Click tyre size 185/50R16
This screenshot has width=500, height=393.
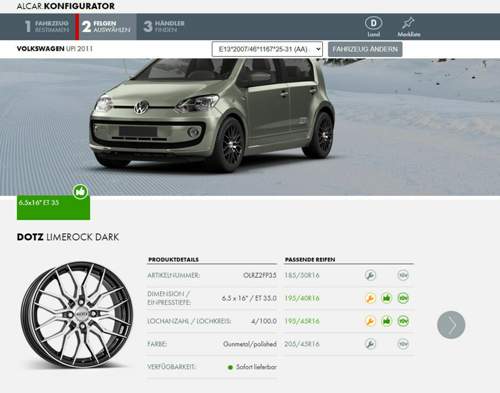point(302,275)
